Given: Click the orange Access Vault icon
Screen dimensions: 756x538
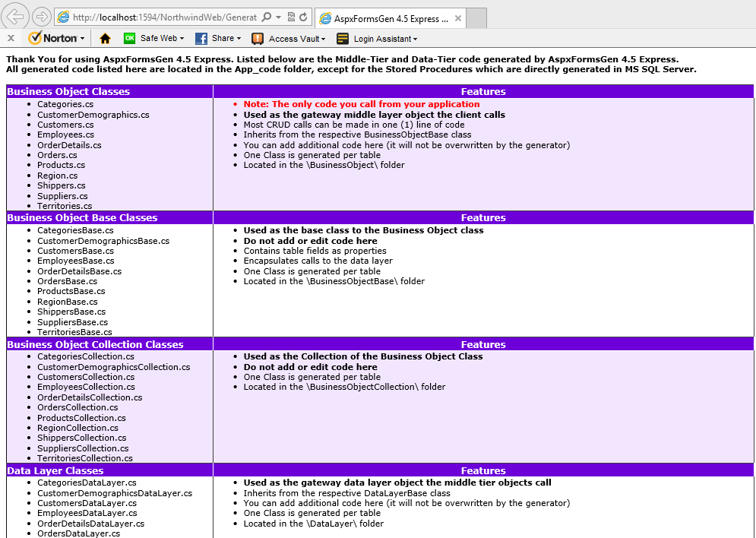Looking at the screenshot, I should click(258, 39).
